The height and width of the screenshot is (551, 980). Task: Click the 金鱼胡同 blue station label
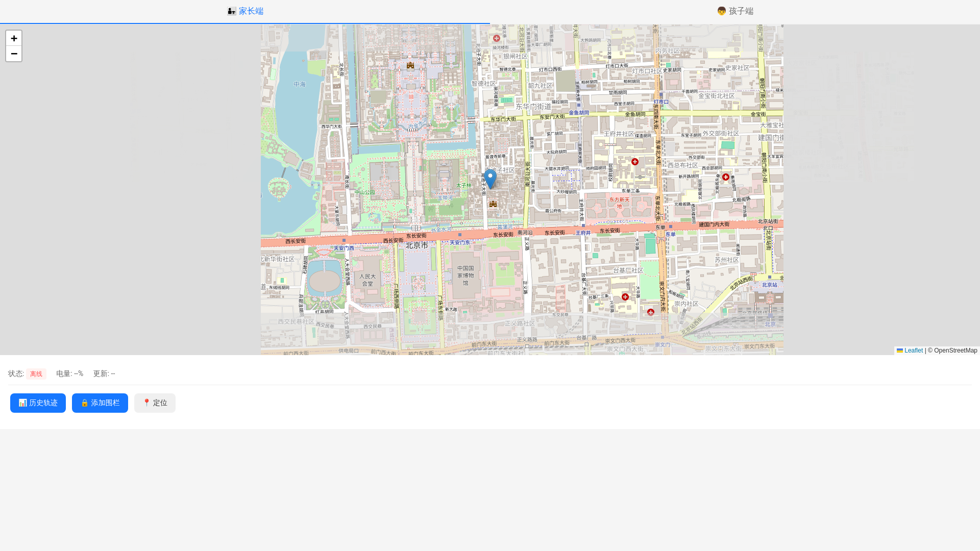pos(579,113)
